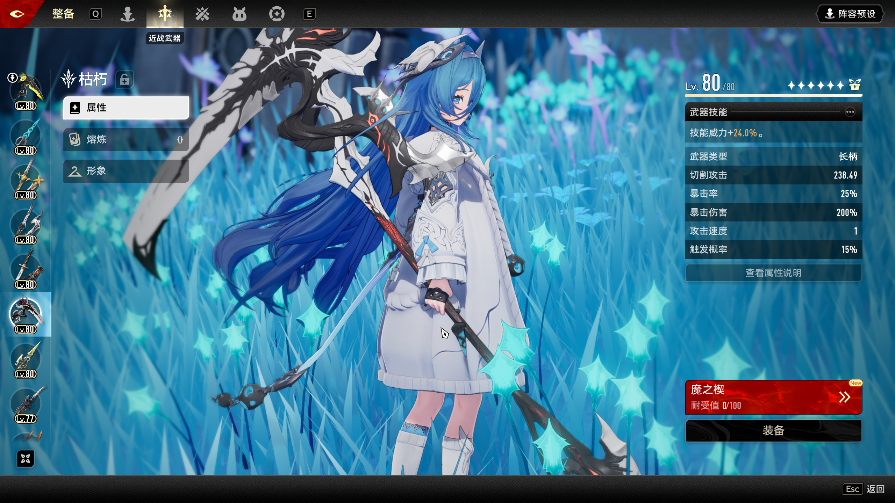The width and height of the screenshot is (895, 503).
Task: Click the gift icon next to the stars
Action: pos(854,85)
